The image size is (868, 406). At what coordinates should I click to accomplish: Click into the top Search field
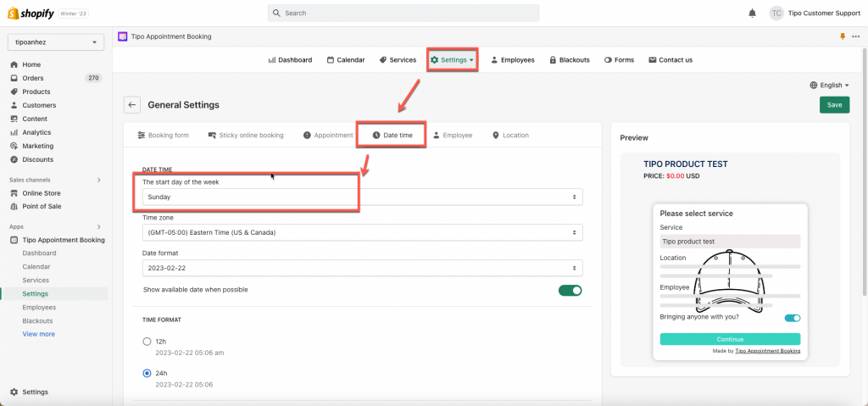pos(403,13)
